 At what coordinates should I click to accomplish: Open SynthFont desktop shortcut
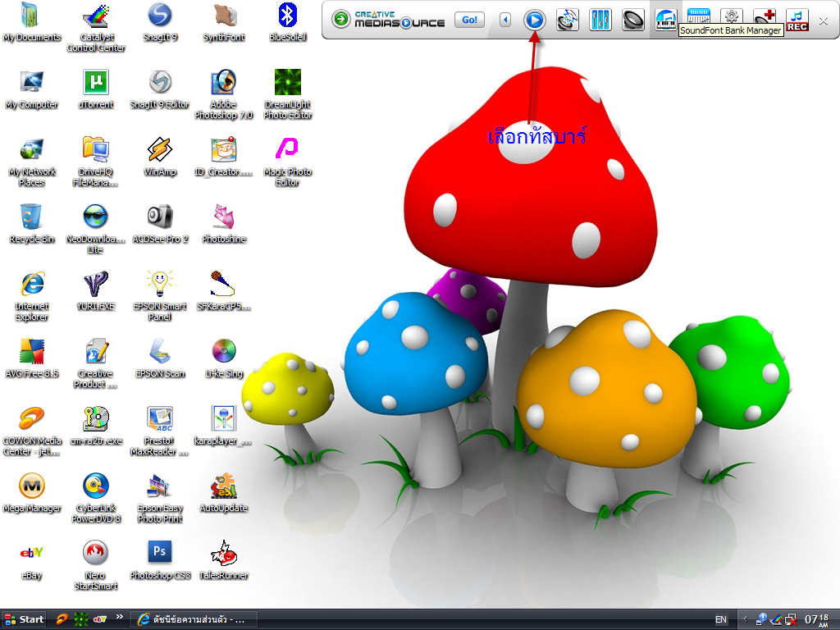pos(223,22)
